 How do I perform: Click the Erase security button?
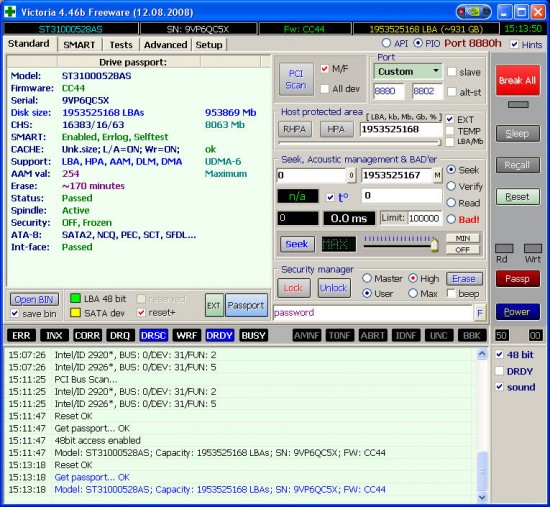(464, 279)
